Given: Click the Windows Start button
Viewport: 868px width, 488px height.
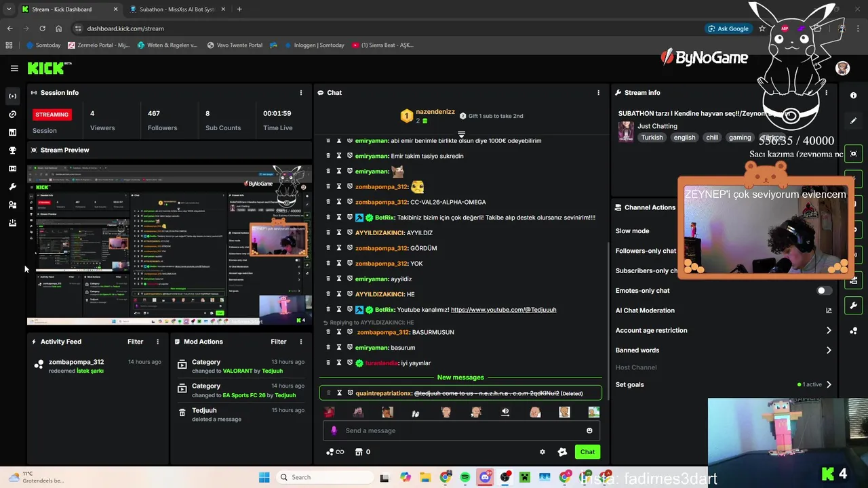Looking at the screenshot, I should (264, 477).
